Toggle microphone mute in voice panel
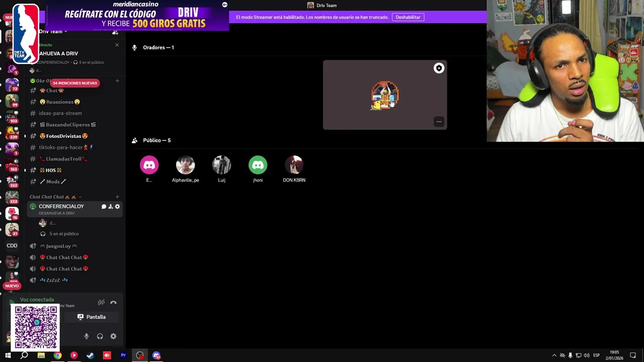The width and height of the screenshot is (644, 362). [x=86, y=336]
